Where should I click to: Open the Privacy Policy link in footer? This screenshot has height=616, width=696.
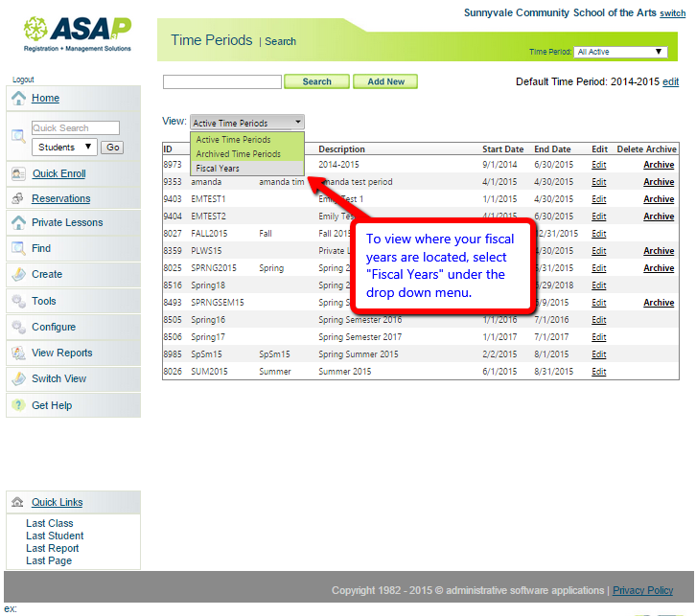tap(642, 590)
